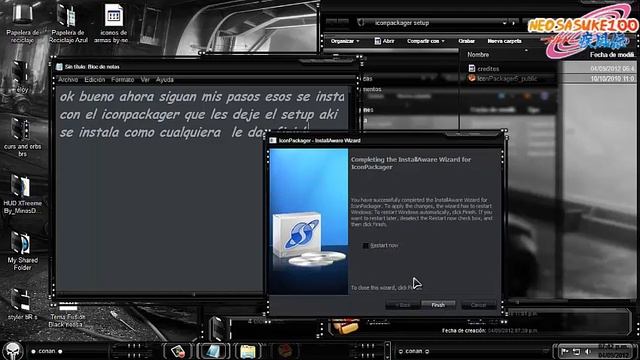The image size is (640, 360).
Task: Open Papelera de reciclaje desktop icon
Action: (x=22, y=22)
